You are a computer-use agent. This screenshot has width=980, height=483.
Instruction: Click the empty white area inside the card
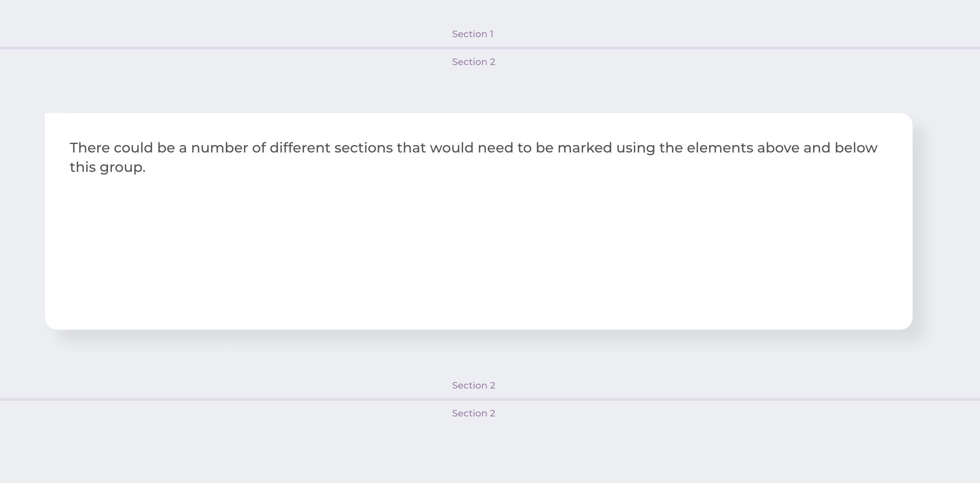(x=478, y=252)
